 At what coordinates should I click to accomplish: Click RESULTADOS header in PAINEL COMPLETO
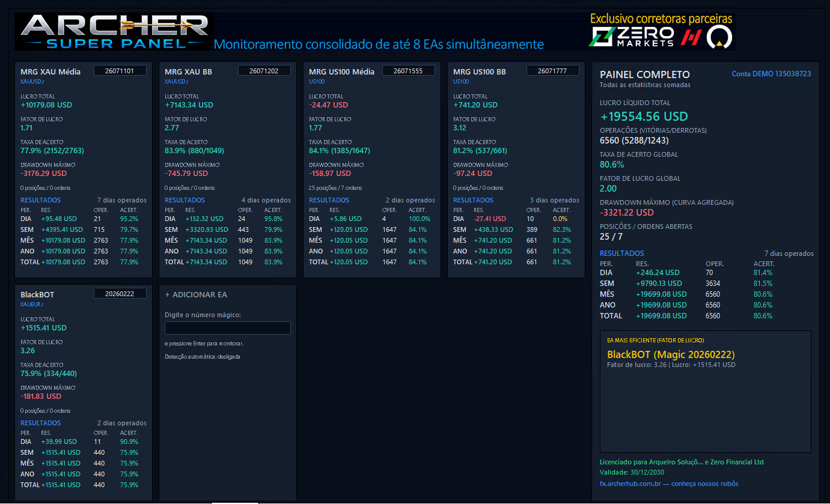pos(622,254)
